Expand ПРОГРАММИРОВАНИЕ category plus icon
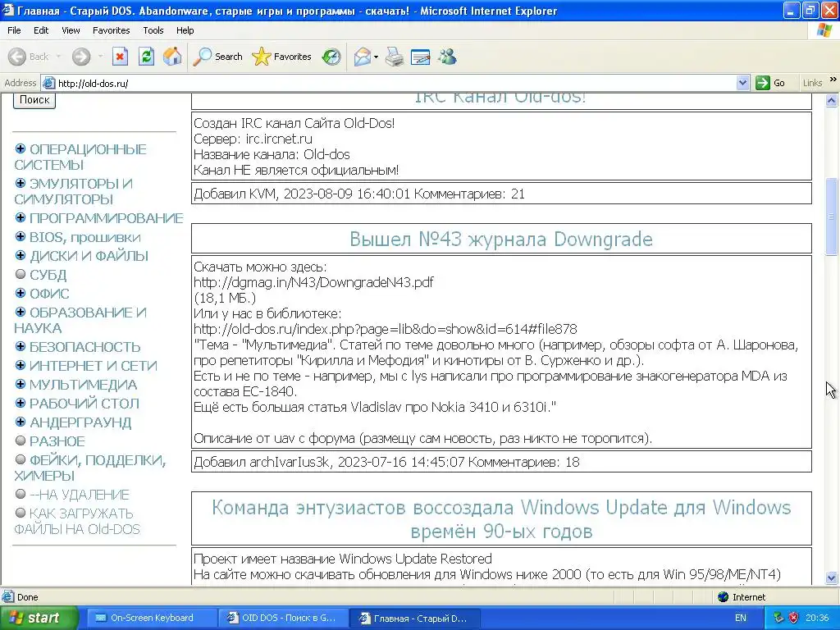Image resolution: width=840 pixels, height=630 pixels. pos(21,217)
